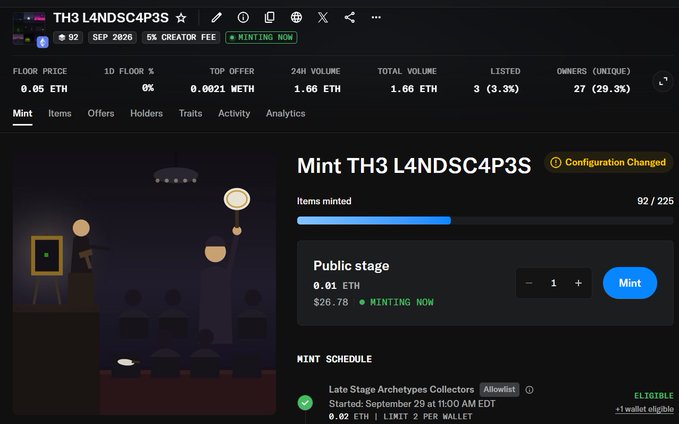Click the info icon beside Allowlist badge
The image size is (679, 424).
point(529,390)
